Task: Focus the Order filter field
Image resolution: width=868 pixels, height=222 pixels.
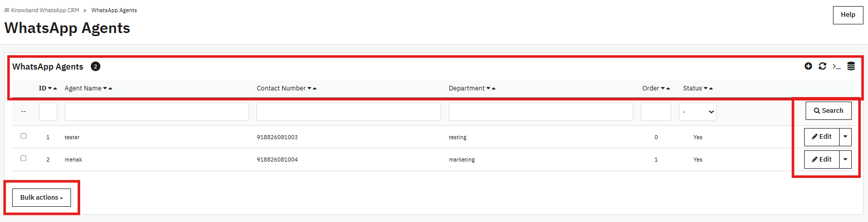Action: pos(656,112)
